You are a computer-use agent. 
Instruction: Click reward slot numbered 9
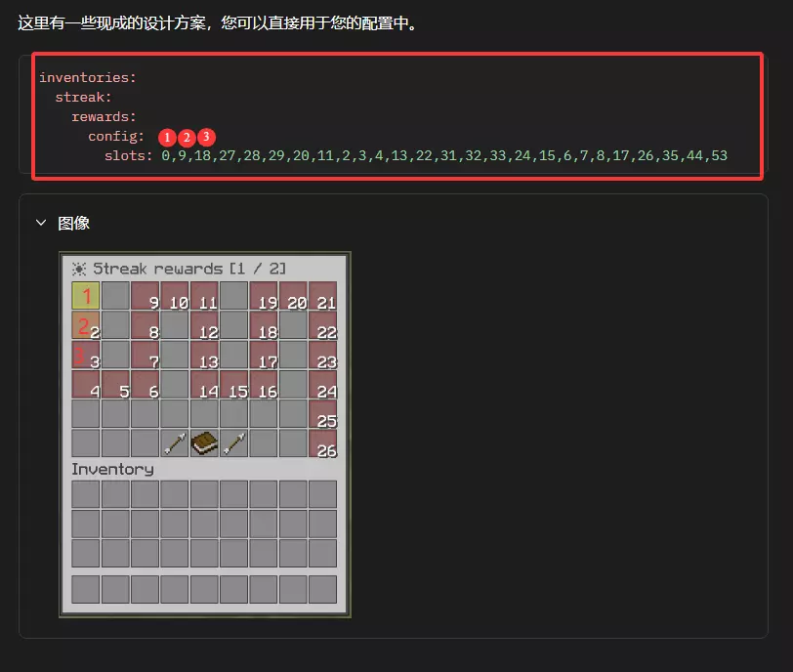tap(146, 296)
